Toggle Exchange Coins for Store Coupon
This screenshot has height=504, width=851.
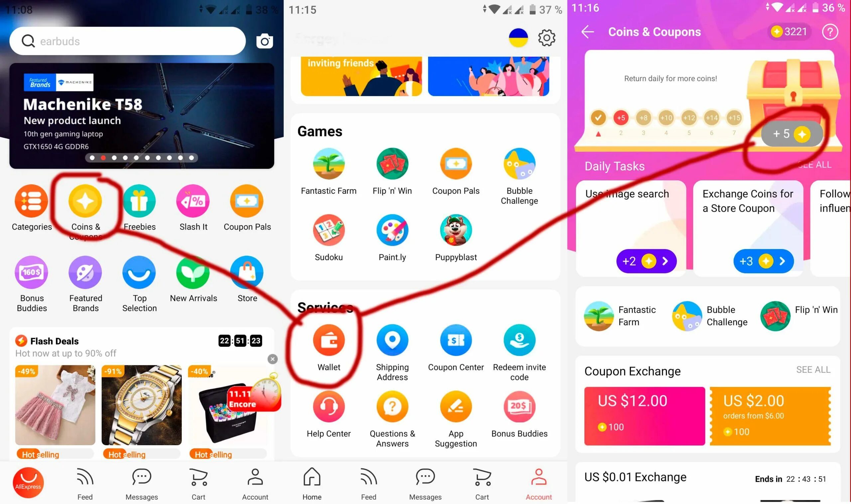tap(762, 261)
